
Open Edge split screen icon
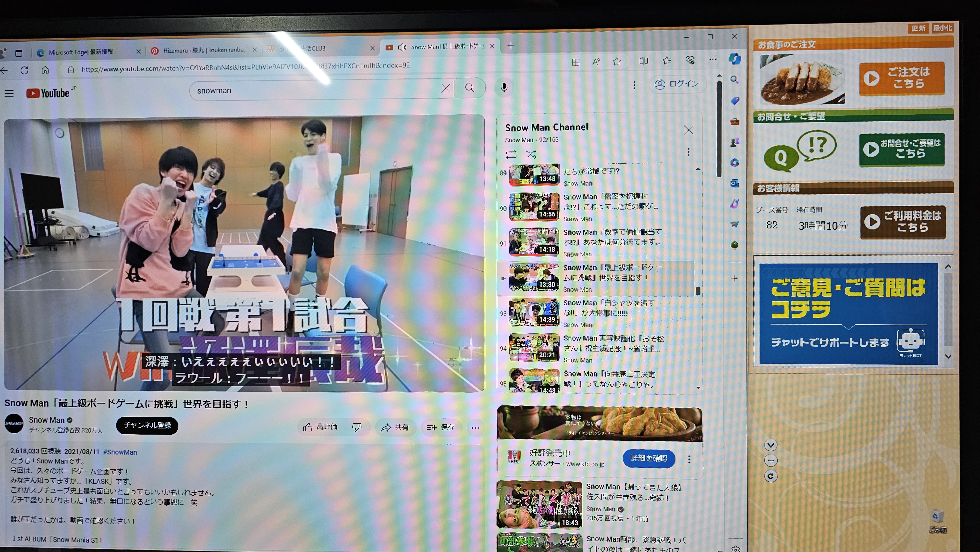click(x=644, y=61)
